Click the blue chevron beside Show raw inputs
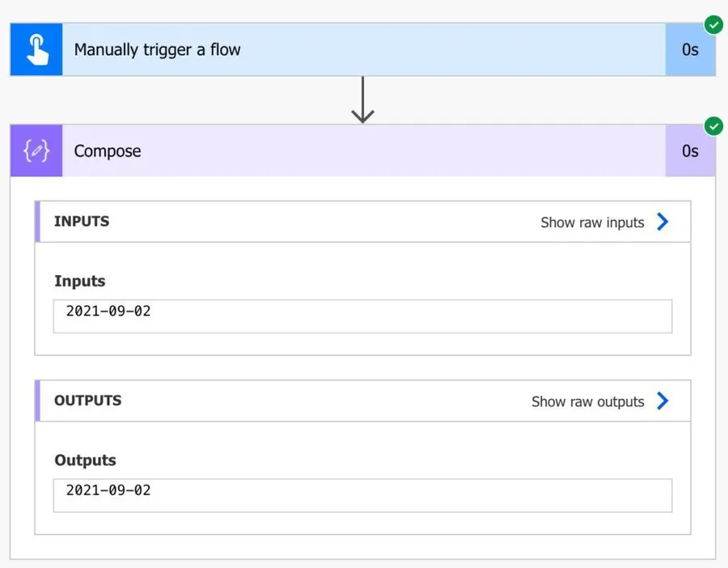728x568 pixels. pos(662,222)
